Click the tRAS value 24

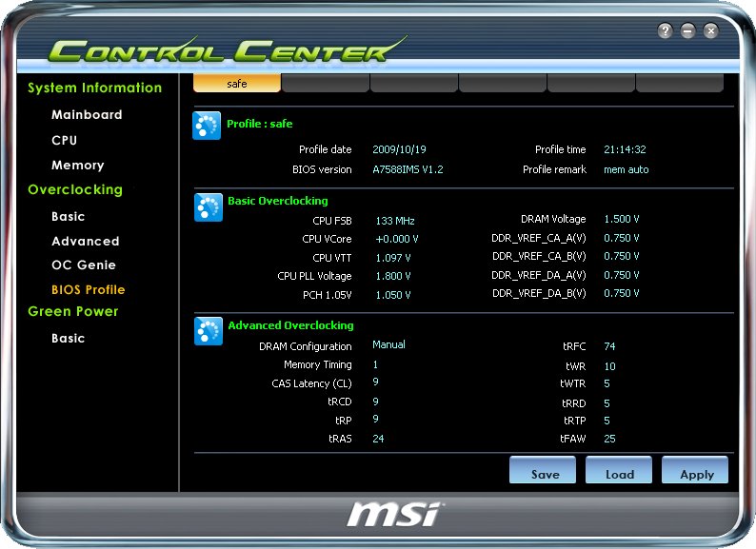tap(378, 439)
